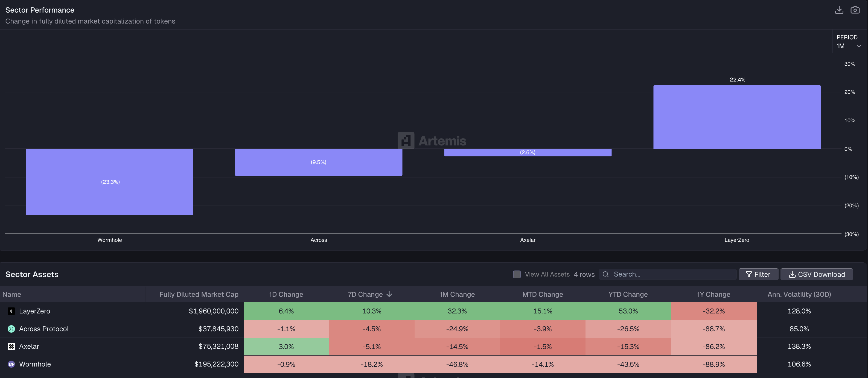Open the PERIOD 1M dropdown
This screenshot has width=868, height=378.
(x=846, y=46)
